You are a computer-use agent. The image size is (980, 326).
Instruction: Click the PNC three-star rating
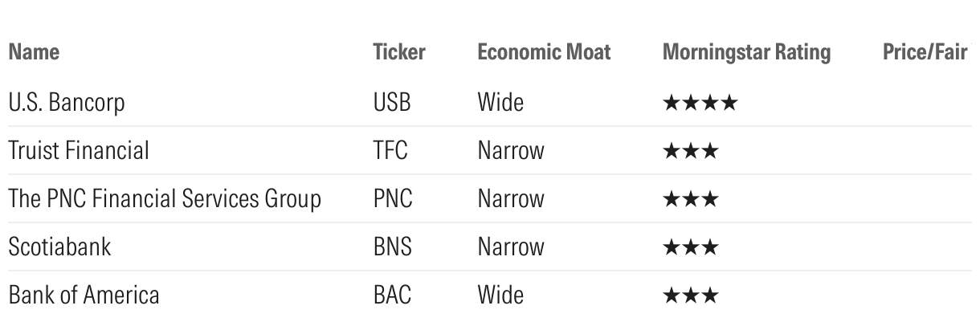[690, 199]
